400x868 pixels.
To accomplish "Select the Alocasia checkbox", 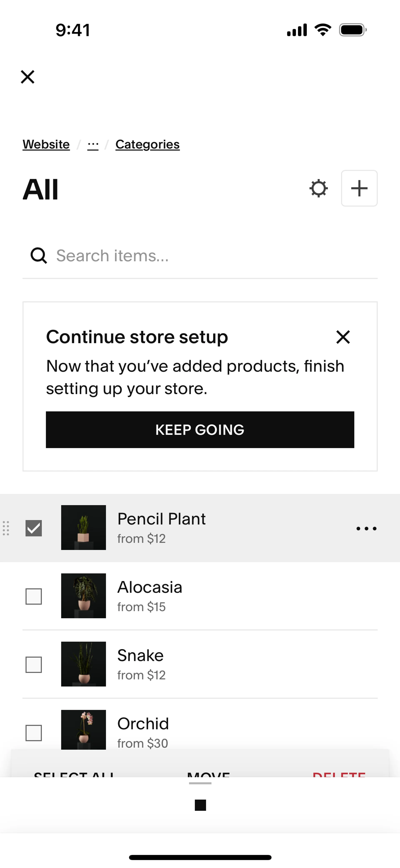I will tap(34, 596).
